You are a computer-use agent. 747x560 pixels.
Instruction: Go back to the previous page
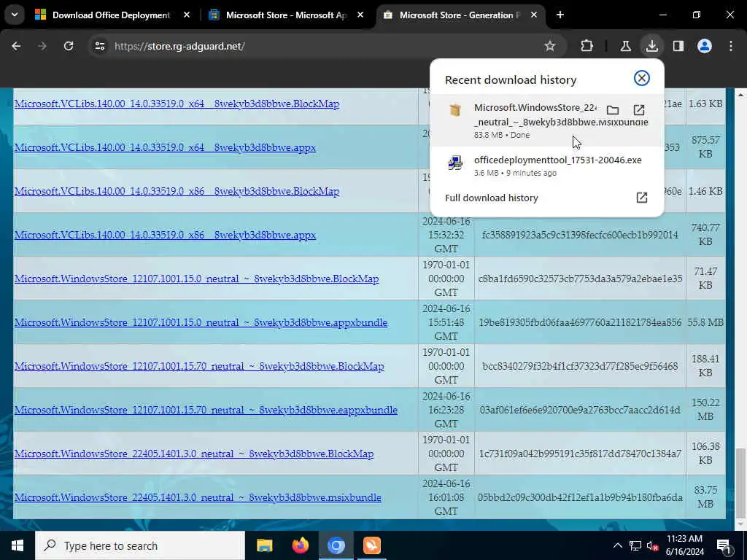coord(16,46)
